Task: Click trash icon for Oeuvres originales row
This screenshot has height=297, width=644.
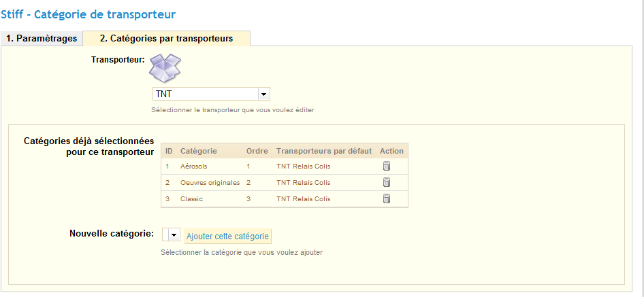Action: pos(387,182)
